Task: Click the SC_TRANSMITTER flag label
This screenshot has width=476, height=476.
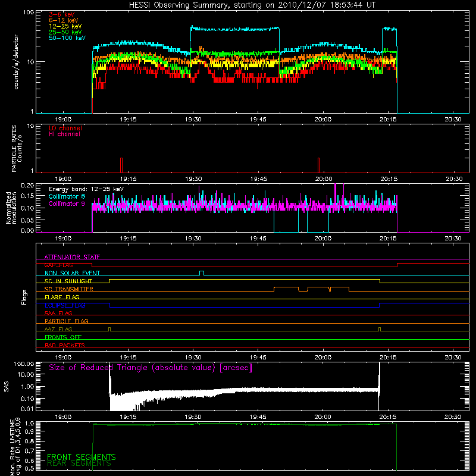Action: pyautogui.click(x=69, y=289)
